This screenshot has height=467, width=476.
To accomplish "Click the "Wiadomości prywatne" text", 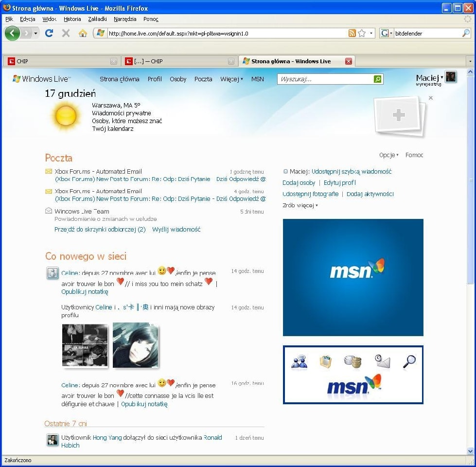I will 122,113.
